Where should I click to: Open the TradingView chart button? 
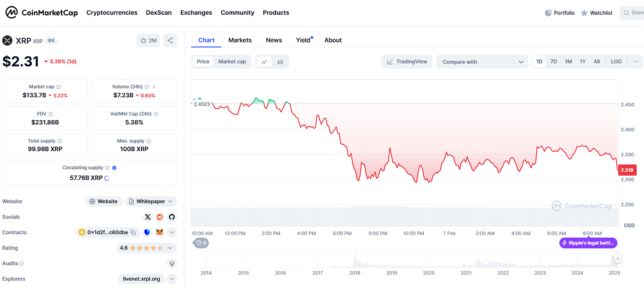(x=407, y=62)
